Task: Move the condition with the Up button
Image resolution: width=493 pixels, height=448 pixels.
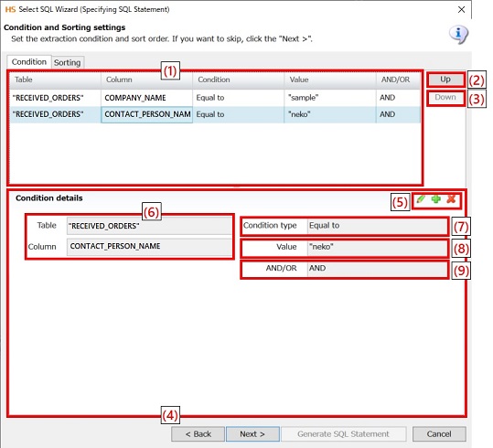Action: pos(445,80)
